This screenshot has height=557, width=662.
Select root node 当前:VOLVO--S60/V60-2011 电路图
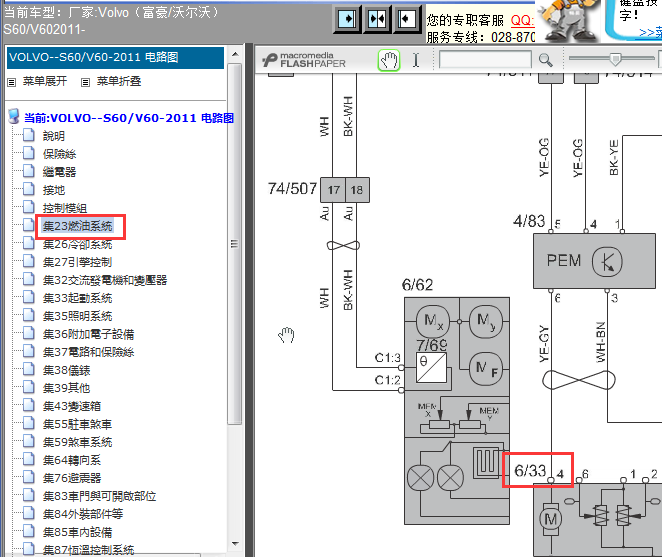click(x=129, y=118)
